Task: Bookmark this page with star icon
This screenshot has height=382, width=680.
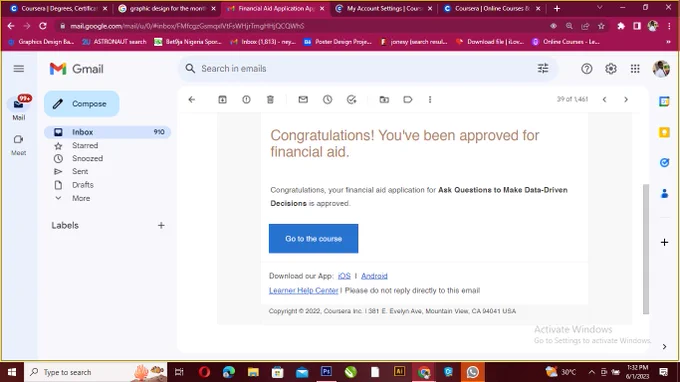Action: pyautogui.click(x=601, y=26)
